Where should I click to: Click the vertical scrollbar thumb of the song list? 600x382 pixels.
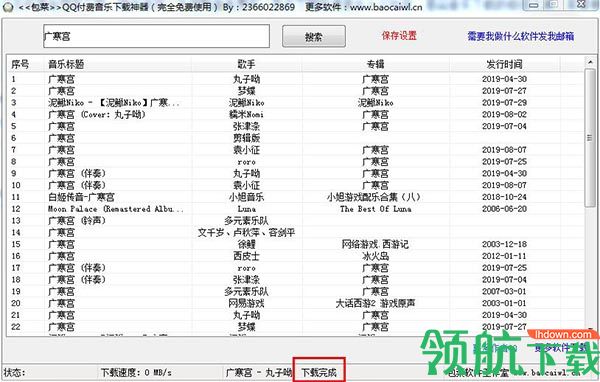tap(590, 138)
